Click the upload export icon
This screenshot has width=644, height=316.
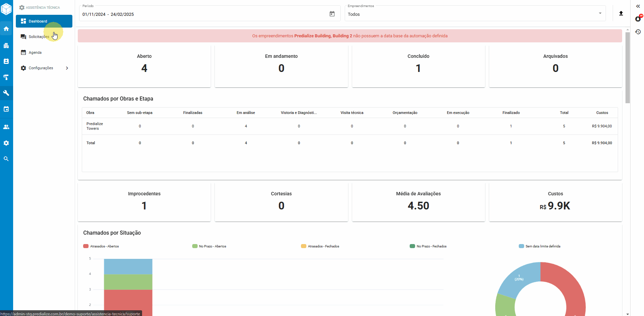621,13
